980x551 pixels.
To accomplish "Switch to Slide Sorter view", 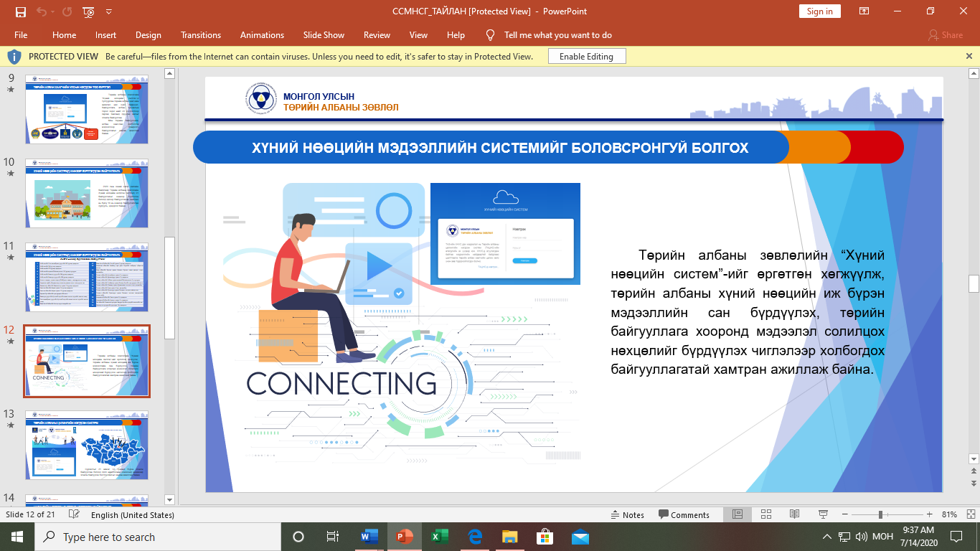I will [x=765, y=514].
